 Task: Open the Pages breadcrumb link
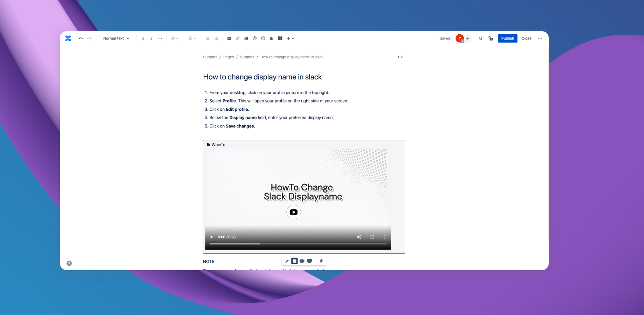(x=229, y=57)
